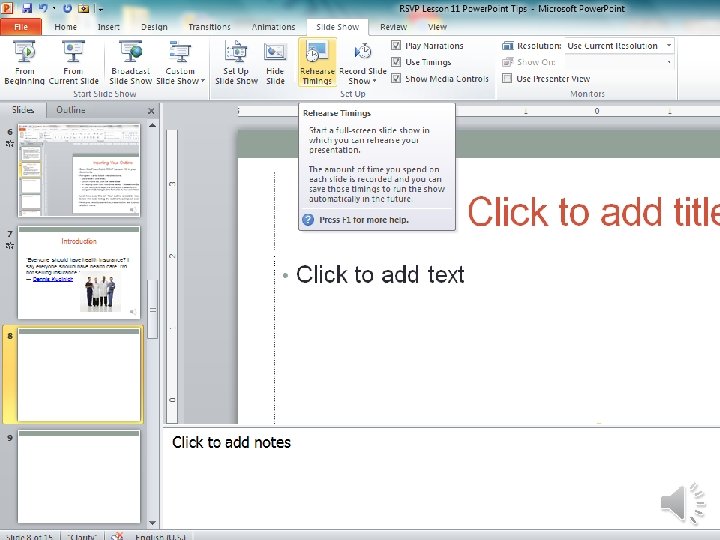The width and height of the screenshot is (720, 540).
Task: Click 'Click to add notes' area
Action: tap(231, 442)
